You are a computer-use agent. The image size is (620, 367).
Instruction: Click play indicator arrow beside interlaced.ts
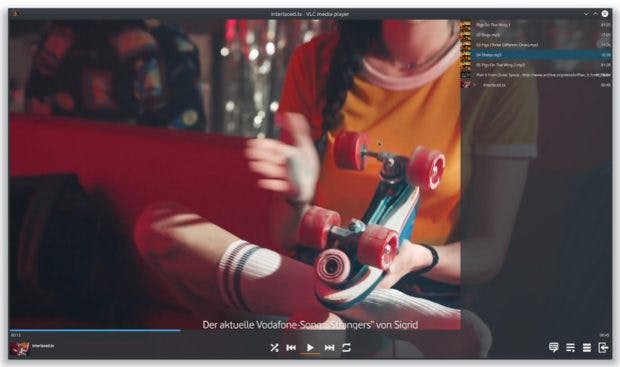pos(475,85)
